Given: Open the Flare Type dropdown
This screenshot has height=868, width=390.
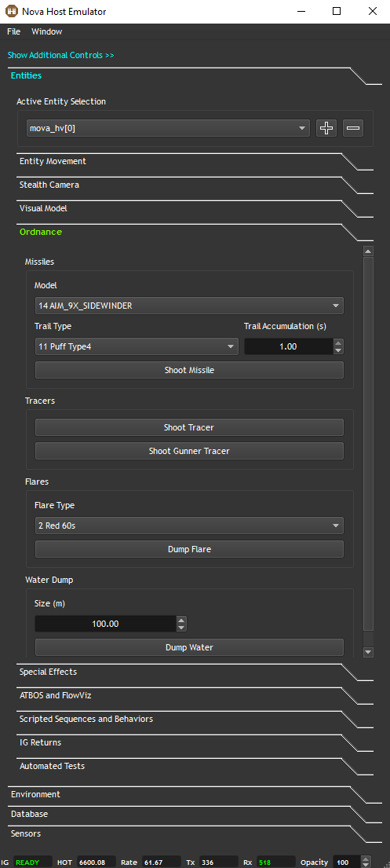Looking at the screenshot, I should 189,526.
